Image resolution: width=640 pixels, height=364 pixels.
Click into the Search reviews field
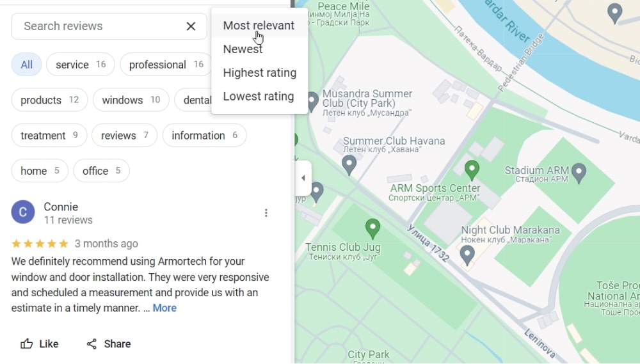tap(96, 26)
